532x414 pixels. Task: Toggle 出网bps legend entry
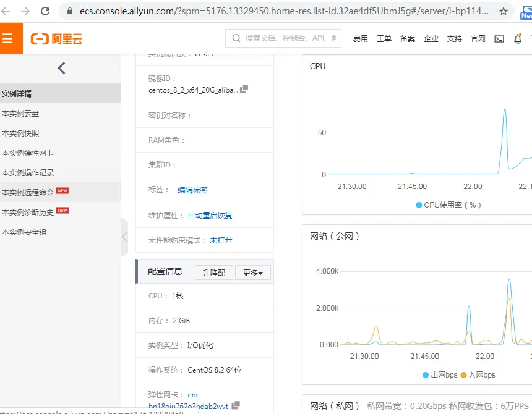[440, 375]
